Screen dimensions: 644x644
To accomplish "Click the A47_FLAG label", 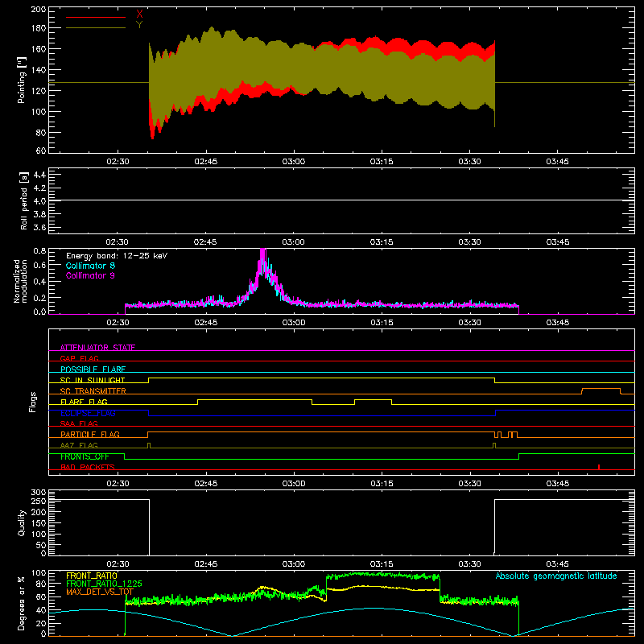I will click(79, 445).
